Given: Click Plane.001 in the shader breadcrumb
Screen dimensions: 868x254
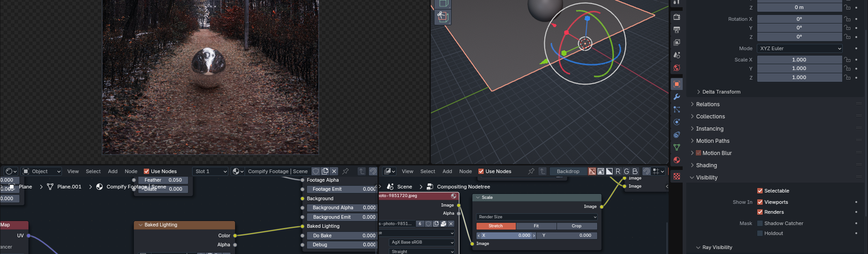Looking at the screenshot, I should click(x=69, y=187).
